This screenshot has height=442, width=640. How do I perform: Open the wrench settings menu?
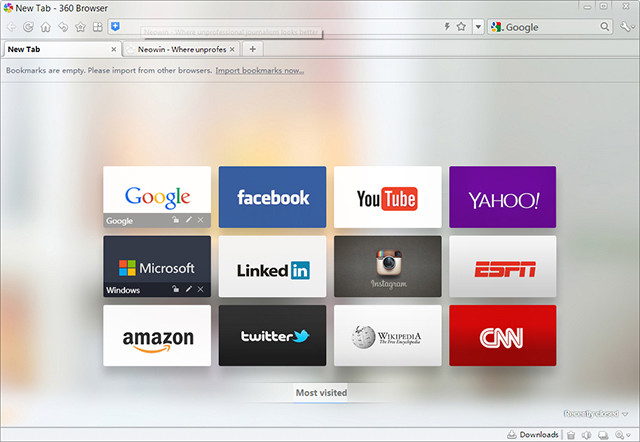625,27
